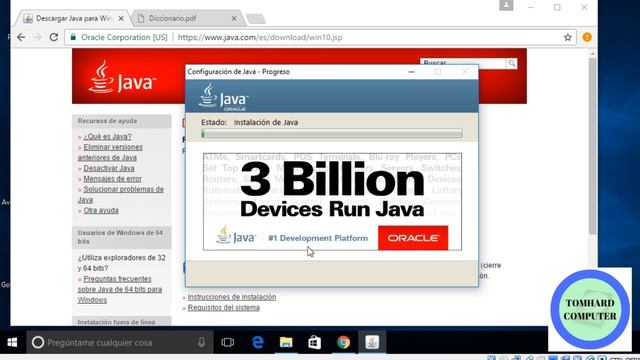Minimize the Java setup progress window
Image resolution: width=640 pixels, height=360 pixels.
411,72
